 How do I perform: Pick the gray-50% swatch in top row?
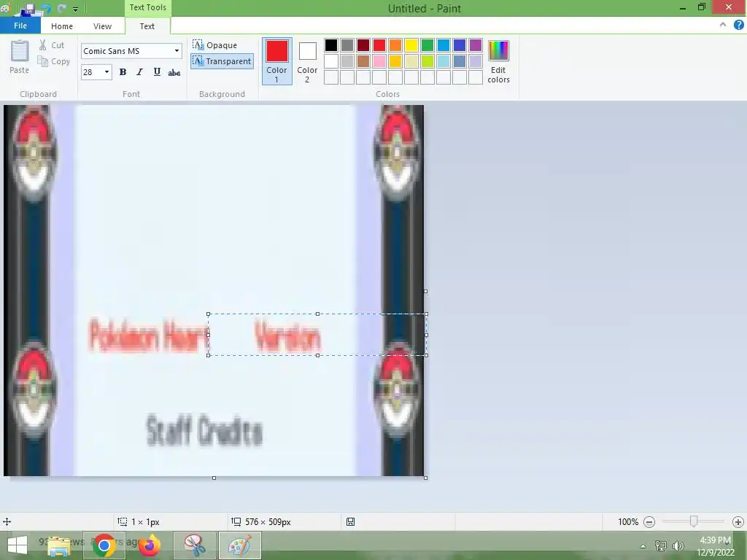coord(347,45)
